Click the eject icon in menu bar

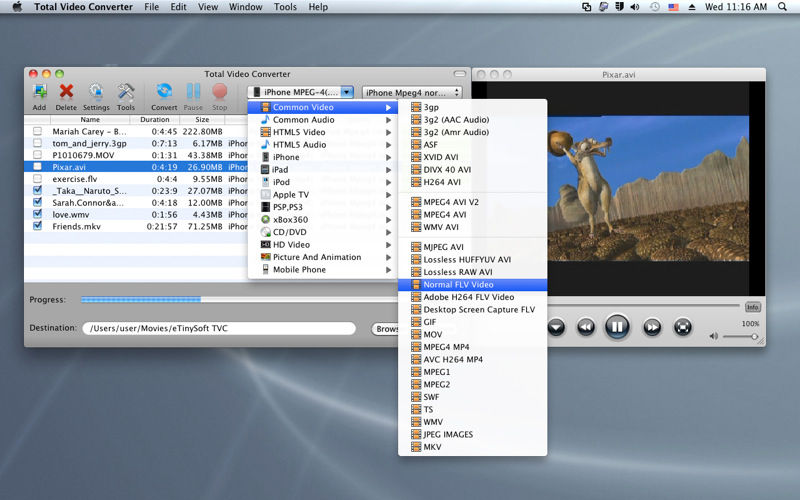click(692, 7)
